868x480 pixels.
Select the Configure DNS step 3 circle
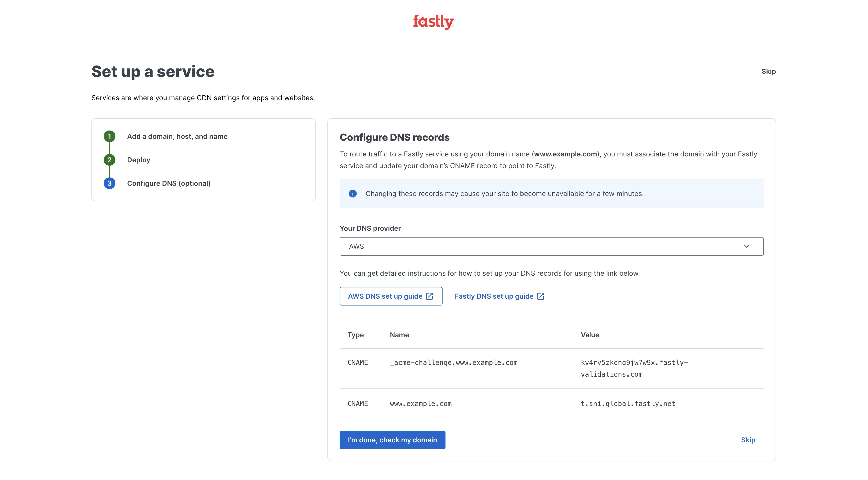click(109, 183)
